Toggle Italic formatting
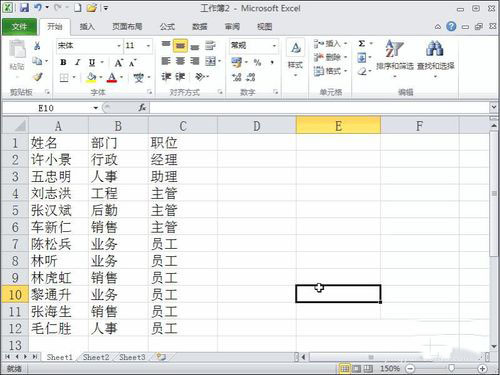500x375 pixels. [x=78, y=62]
